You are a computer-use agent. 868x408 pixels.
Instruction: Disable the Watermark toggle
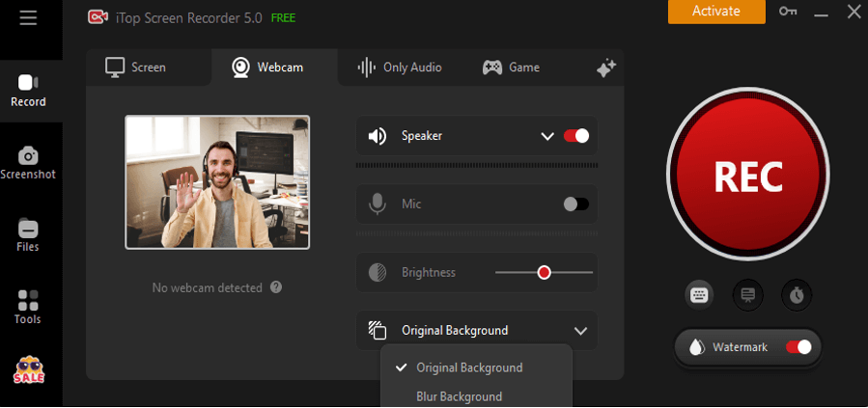pos(798,347)
